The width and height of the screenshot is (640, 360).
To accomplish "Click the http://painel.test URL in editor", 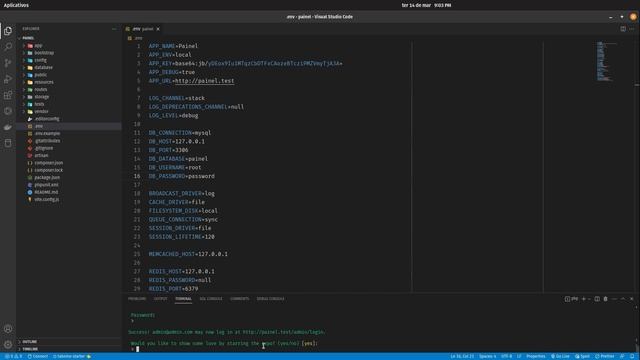I will click(204, 81).
